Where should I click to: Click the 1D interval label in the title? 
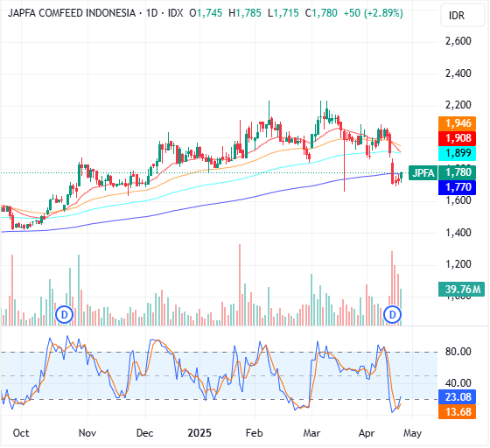pyautogui.click(x=152, y=13)
